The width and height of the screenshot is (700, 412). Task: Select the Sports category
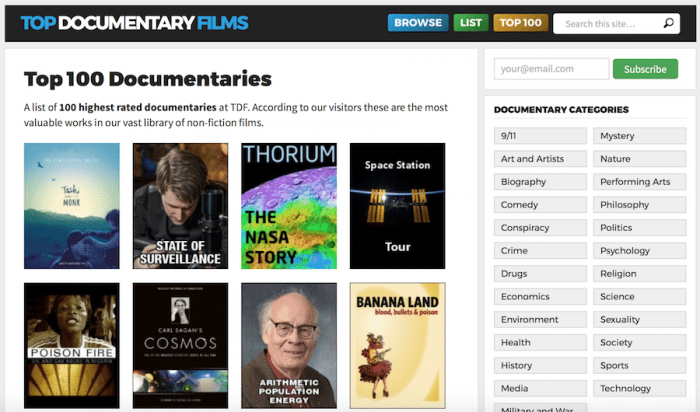639,366
